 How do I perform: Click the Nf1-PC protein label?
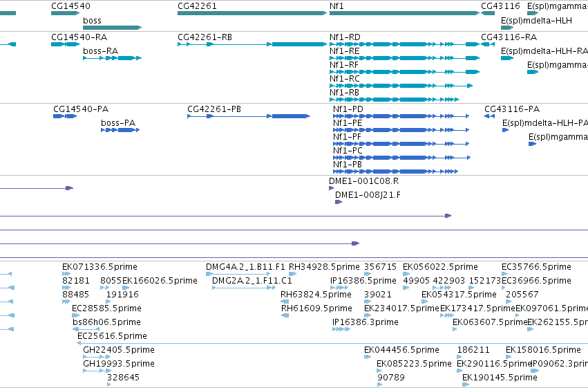click(348, 151)
